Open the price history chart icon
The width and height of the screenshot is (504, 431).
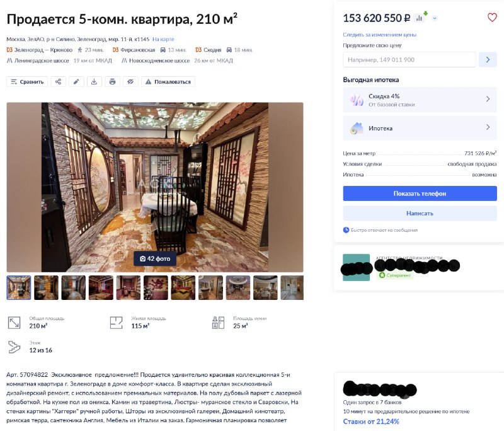421,18
